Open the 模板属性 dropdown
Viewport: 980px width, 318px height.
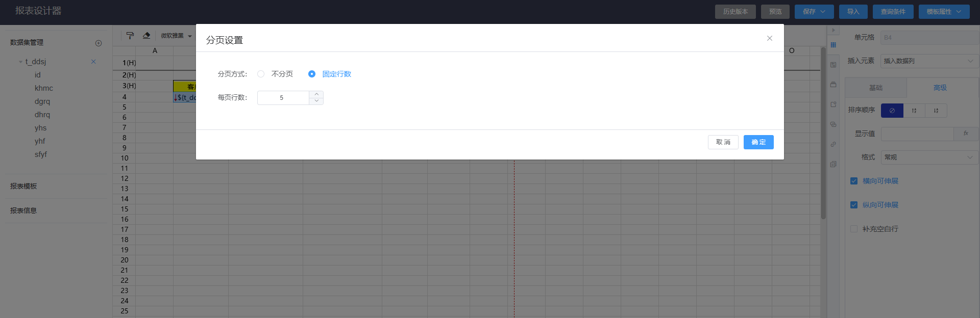(944, 12)
